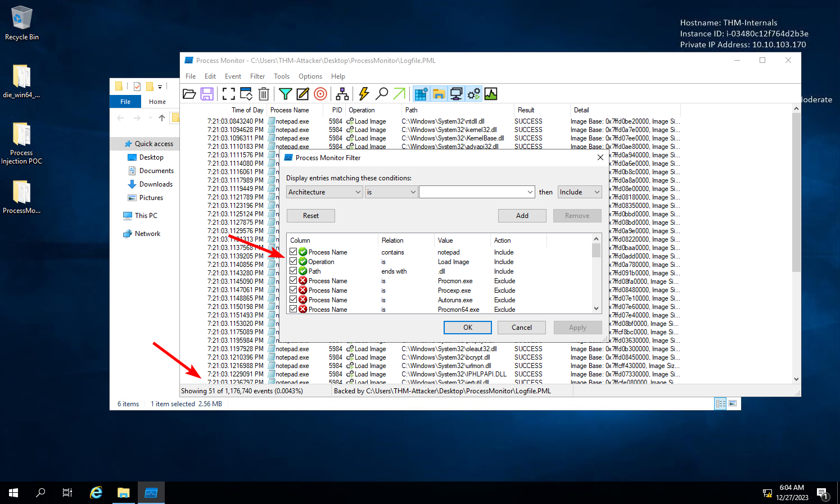The height and width of the screenshot is (504, 840).
Task: Open the Options menu
Action: [310, 76]
